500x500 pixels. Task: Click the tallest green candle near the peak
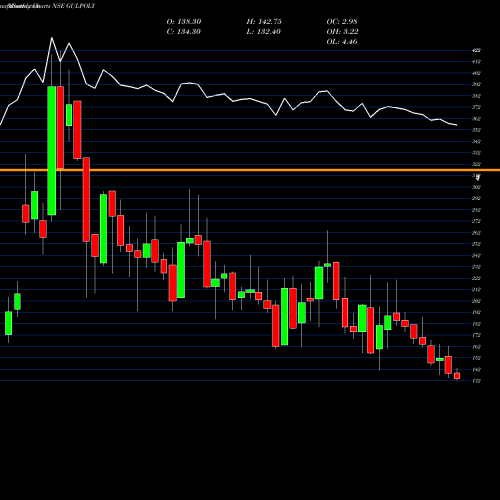click(x=52, y=151)
